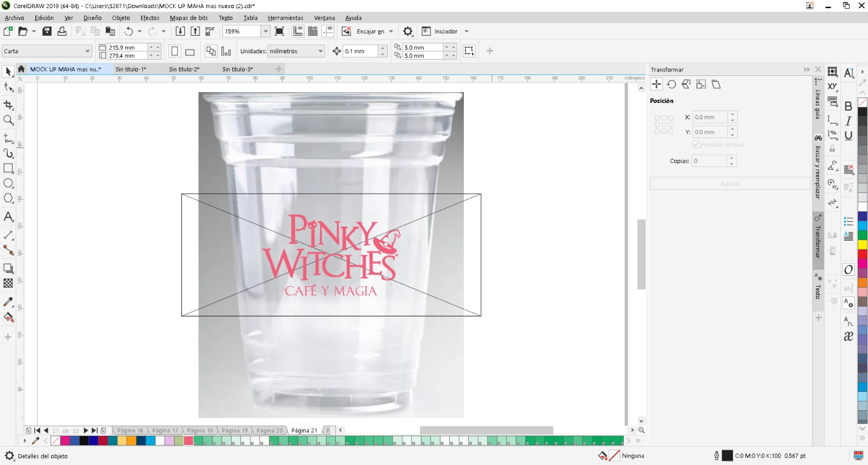Screen dimensions: 868x465
Task: Select Position mode in Transformar docker
Action: 656,84
